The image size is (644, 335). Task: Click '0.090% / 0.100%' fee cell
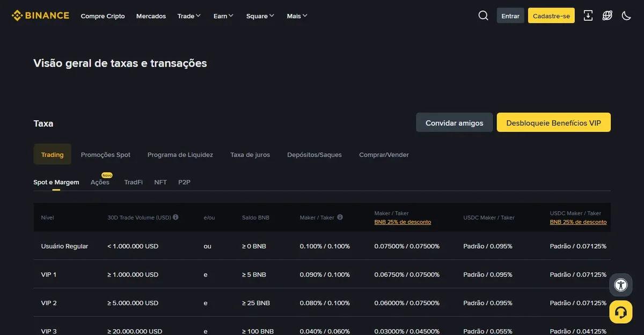pos(325,274)
